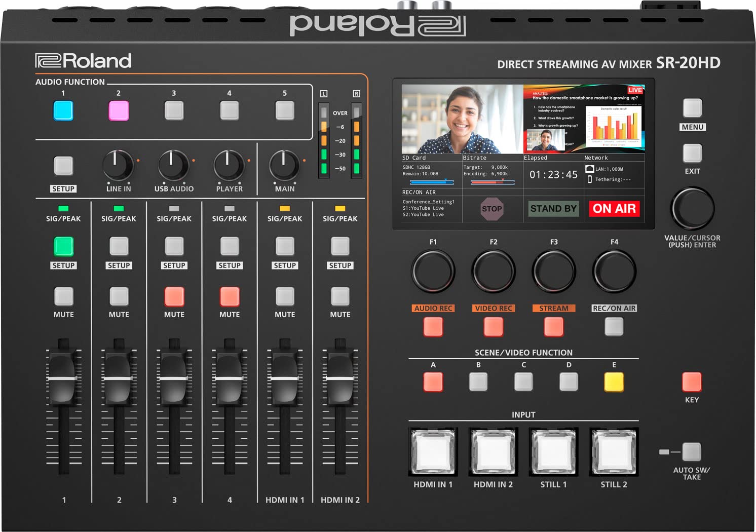Open the LINE IN setup
Viewport: 756px width, 532px height.
[63, 166]
